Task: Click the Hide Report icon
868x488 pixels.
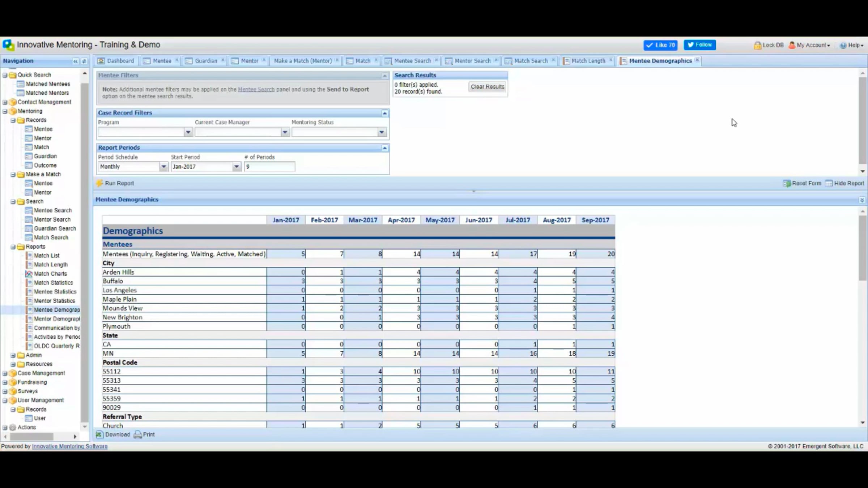Action: click(829, 183)
